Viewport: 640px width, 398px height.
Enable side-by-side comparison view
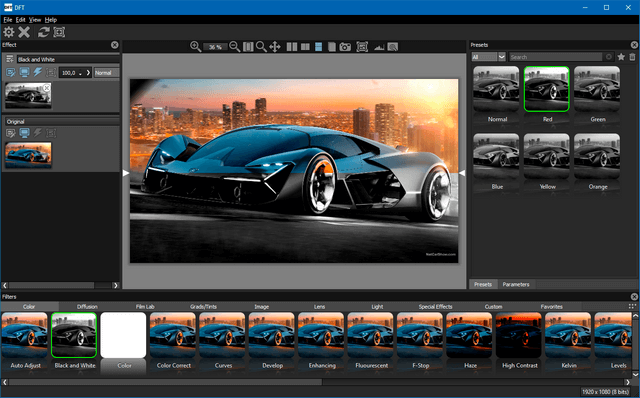[x=305, y=47]
